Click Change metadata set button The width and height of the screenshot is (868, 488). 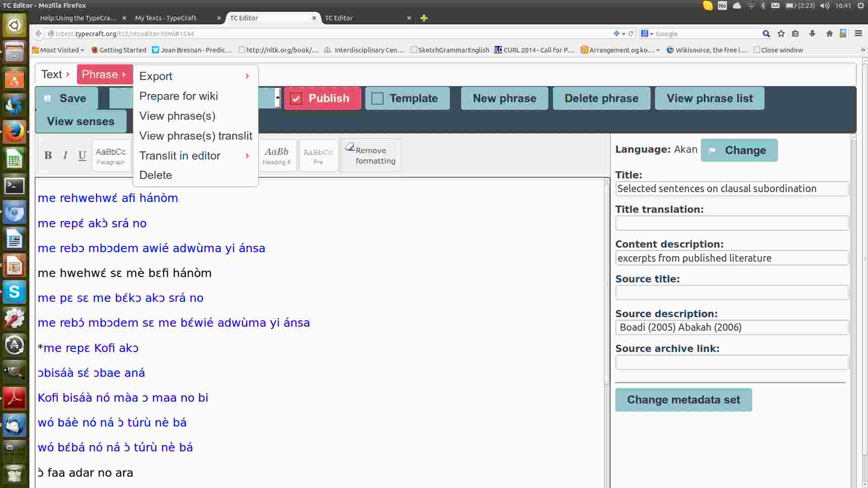point(684,400)
